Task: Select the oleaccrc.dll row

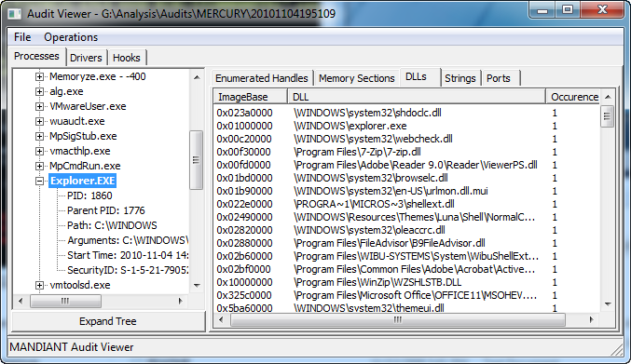Action: point(406,230)
